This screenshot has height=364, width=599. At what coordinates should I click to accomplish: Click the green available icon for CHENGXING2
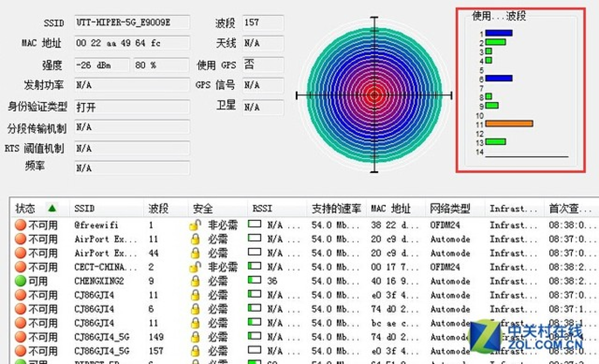[20, 281]
